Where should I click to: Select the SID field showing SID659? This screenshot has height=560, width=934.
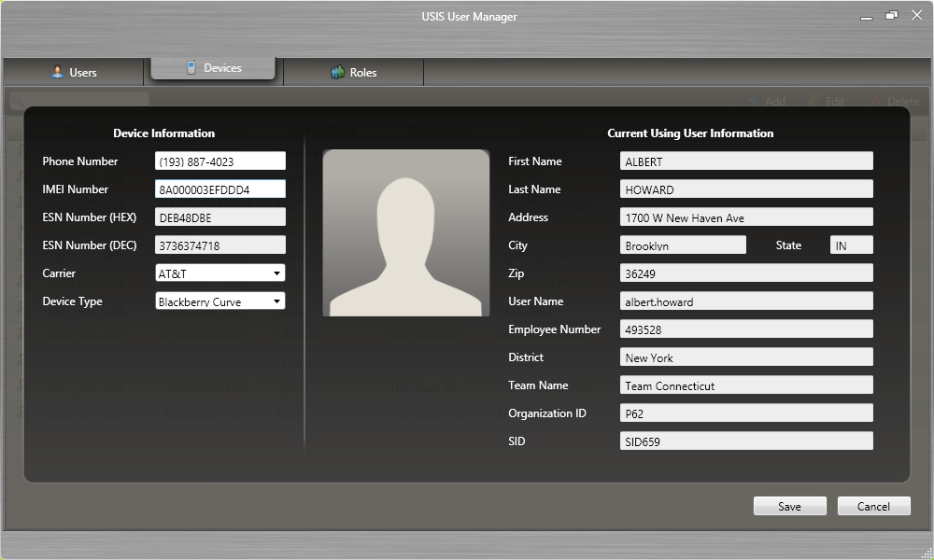[745, 441]
